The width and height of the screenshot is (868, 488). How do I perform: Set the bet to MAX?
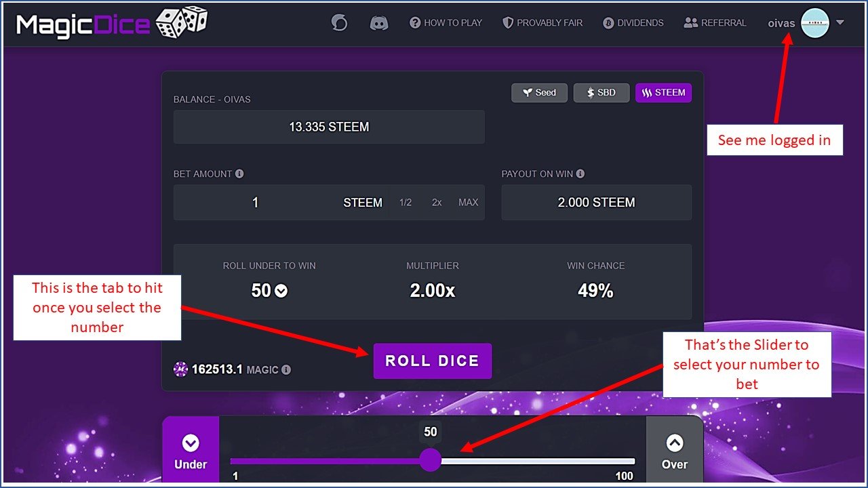click(x=468, y=203)
